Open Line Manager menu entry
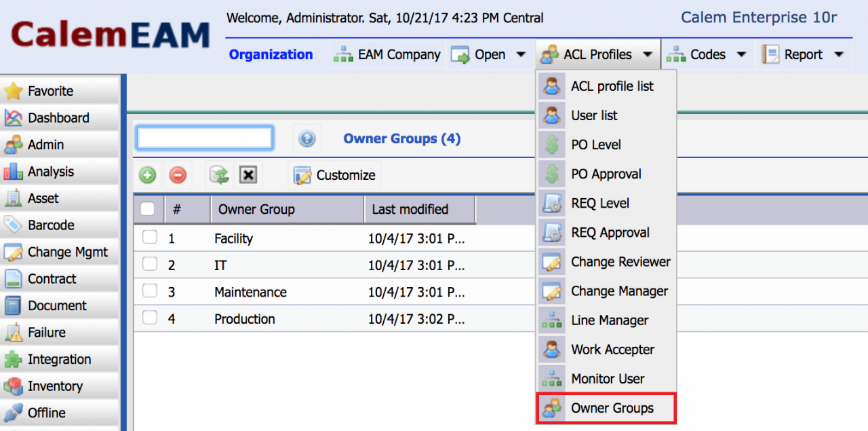The width and height of the screenshot is (868, 431). [x=606, y=320]
